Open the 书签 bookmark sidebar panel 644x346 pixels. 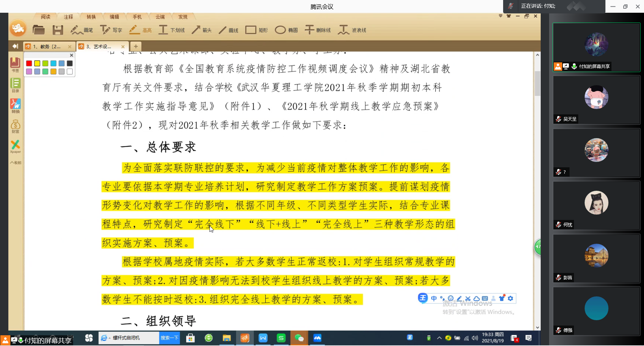click(15, 64)
